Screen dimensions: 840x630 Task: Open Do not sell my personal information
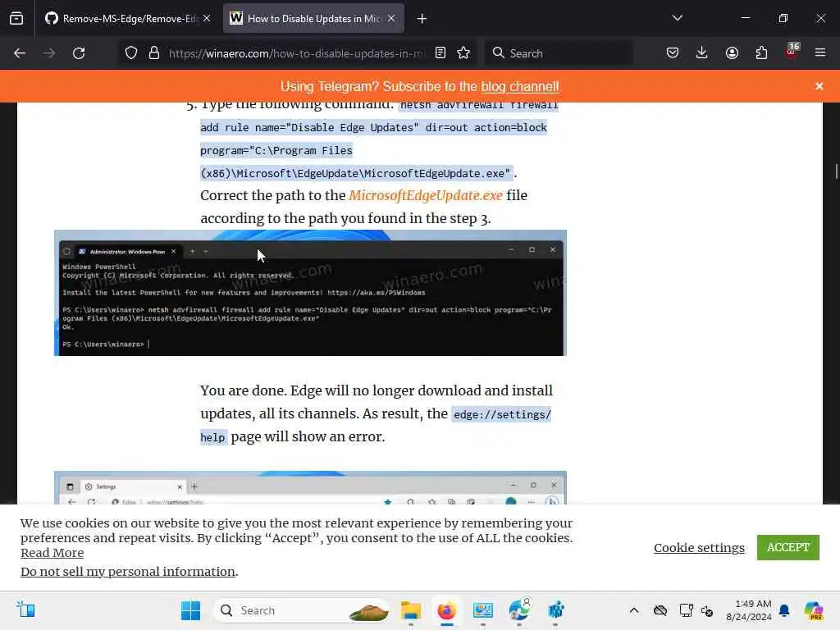128,572
